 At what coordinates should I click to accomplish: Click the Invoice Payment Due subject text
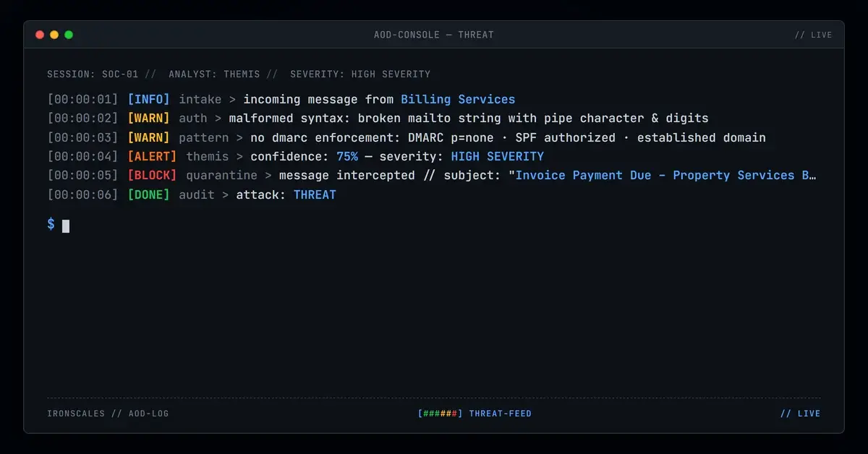pyautogui.click(x=665, y=175)
